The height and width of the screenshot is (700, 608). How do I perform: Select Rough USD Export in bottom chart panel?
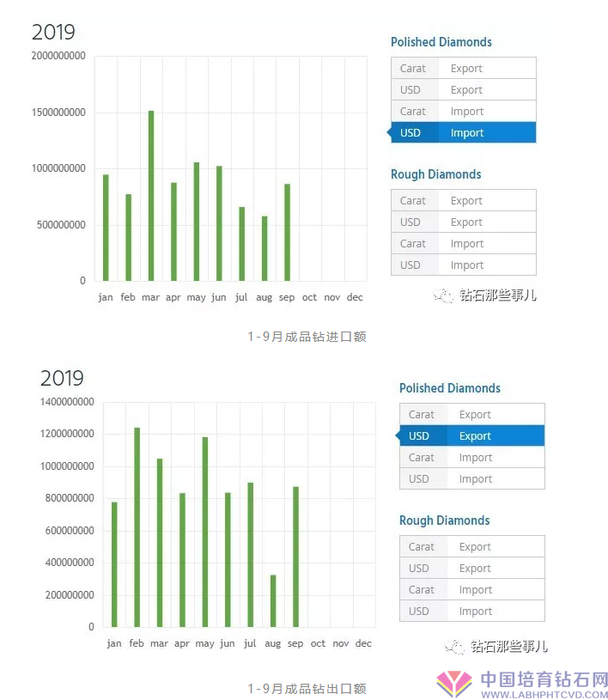click(x=471, y=568)
